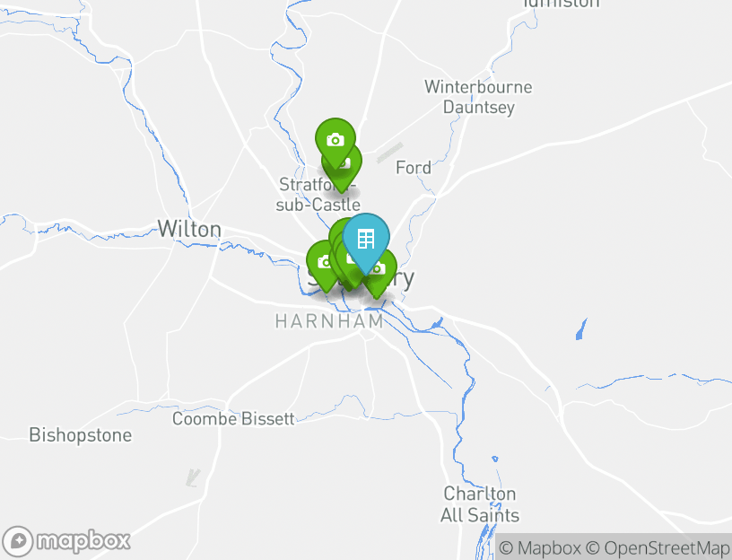Click the small blue lake east of Salisbury
The image size is (732, 560).
[x=581, y=329]
